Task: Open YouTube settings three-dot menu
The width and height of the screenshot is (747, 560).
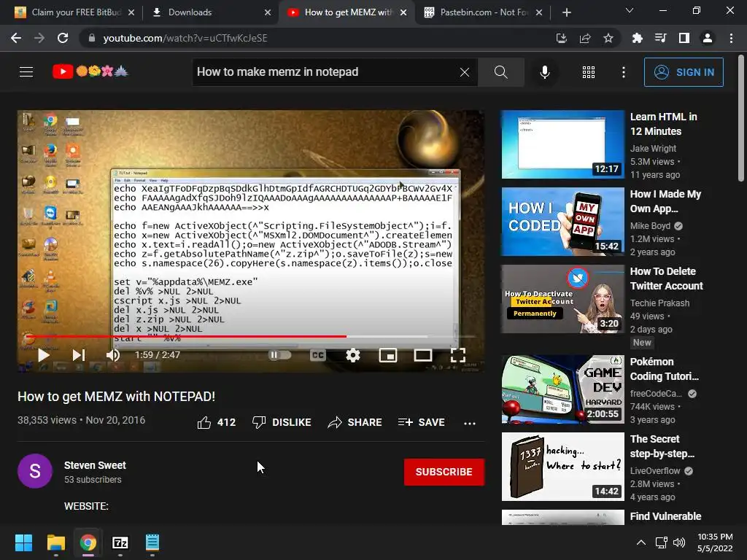Action: [x=624, y=72]
